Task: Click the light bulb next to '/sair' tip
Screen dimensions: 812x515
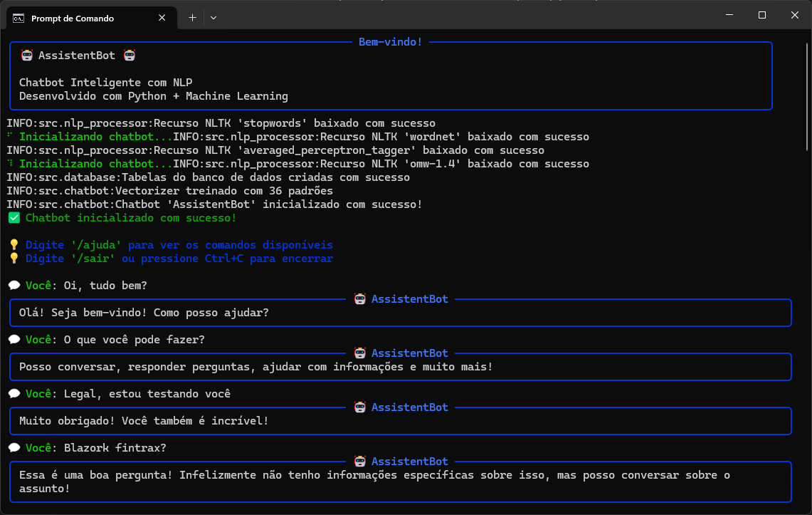Action: [14, 258]
